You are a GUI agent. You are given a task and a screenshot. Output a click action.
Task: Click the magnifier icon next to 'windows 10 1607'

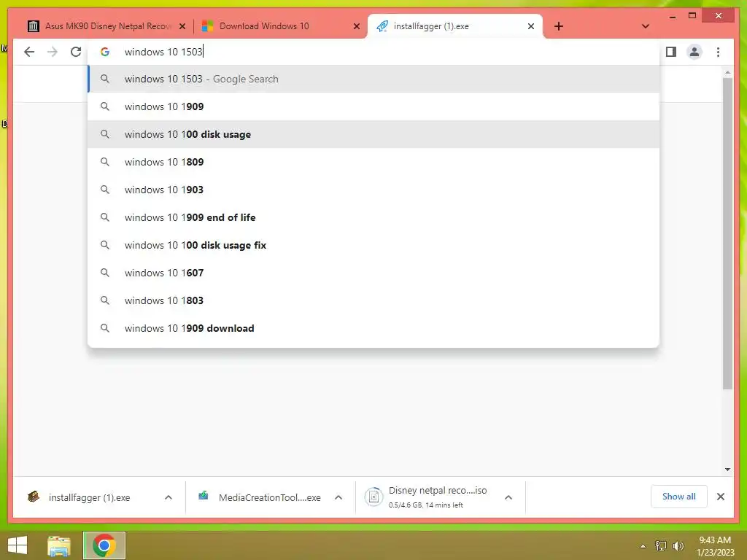[105, 273]
